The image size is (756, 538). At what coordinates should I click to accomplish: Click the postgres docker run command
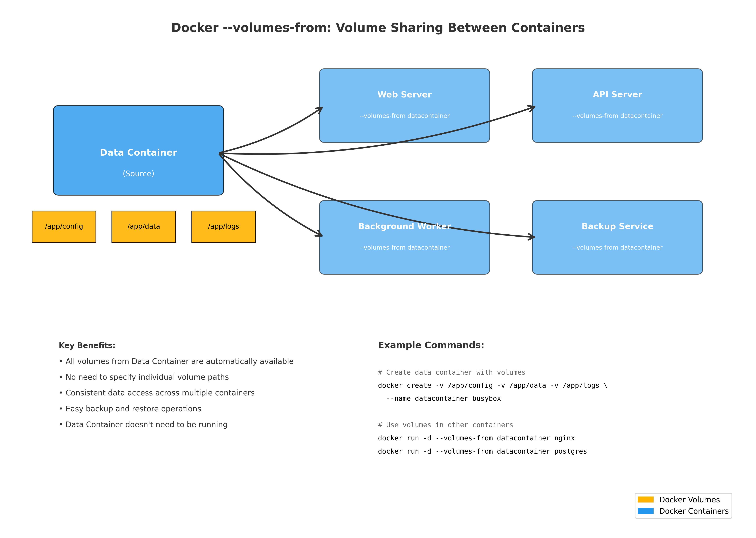482,451
